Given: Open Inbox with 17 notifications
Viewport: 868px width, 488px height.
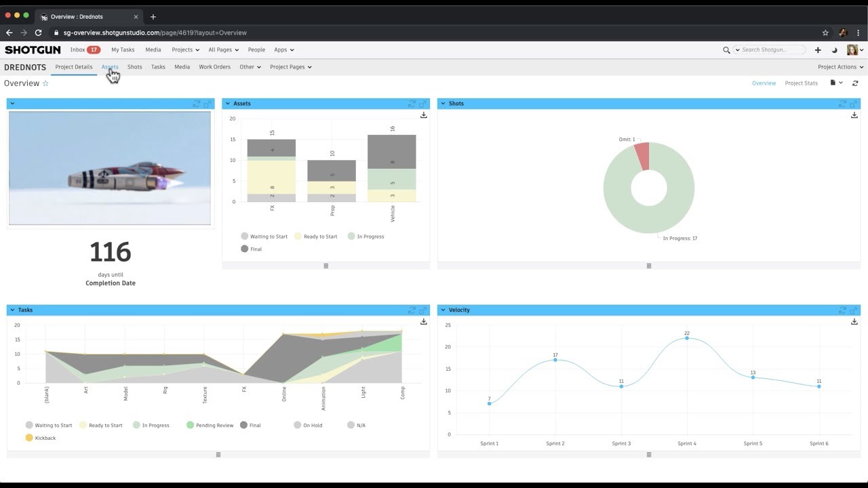Looking at the screenshot, I should click(85, 50).
